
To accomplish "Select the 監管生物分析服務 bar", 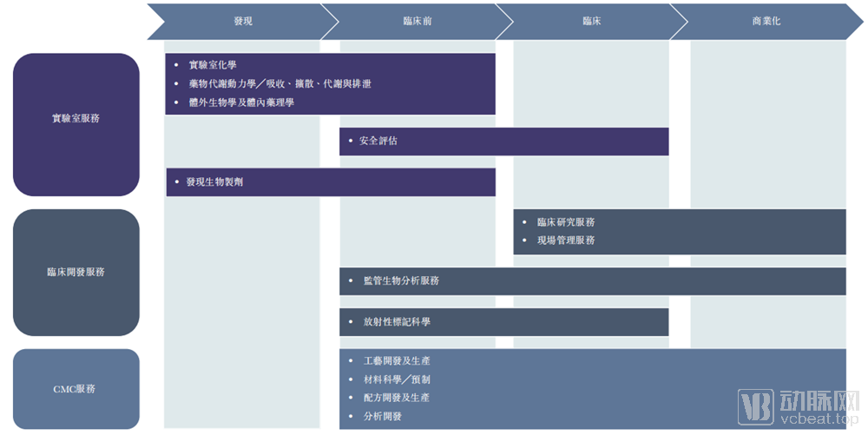I will pyautogui.click(x=592, y=281).
